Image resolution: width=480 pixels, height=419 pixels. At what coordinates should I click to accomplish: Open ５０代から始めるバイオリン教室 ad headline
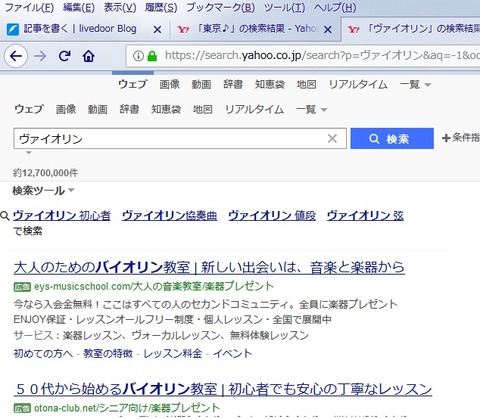223,389
